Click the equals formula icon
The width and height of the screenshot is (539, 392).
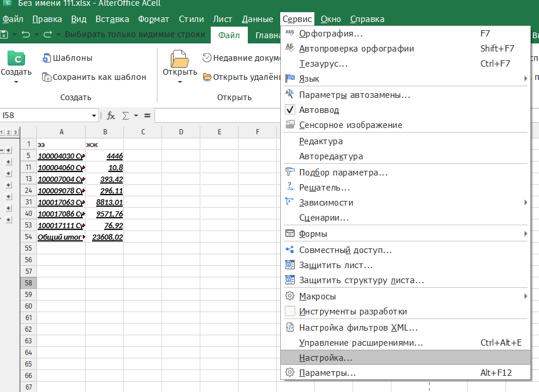coord(147,116)
